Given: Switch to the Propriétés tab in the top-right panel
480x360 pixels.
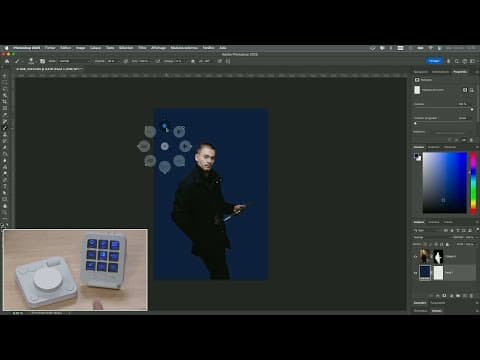Looking at the screenshot, I should tap(460, 72).
